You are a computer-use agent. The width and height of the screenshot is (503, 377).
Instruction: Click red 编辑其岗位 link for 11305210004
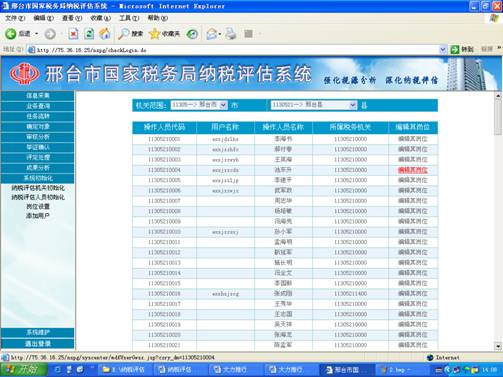coord(413,170)
